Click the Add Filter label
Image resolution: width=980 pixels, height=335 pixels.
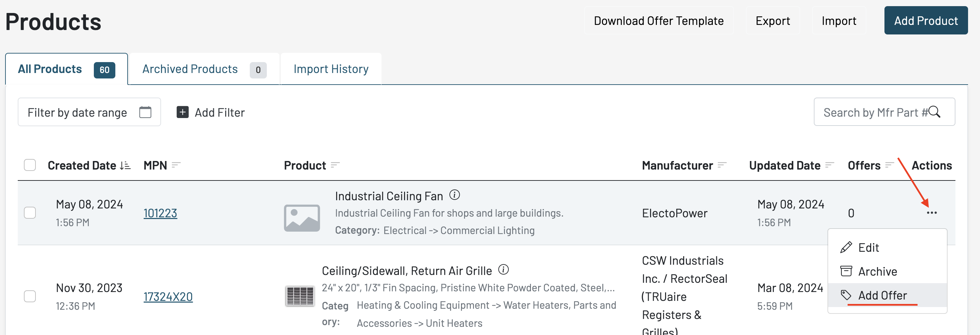[x=219, y=113]
